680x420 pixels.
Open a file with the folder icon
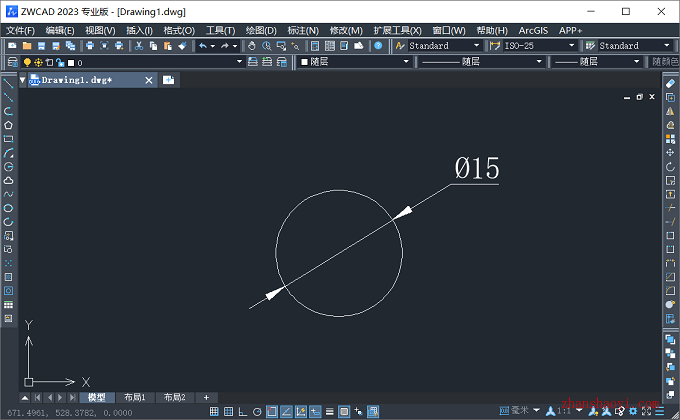[x=27, y=46]
